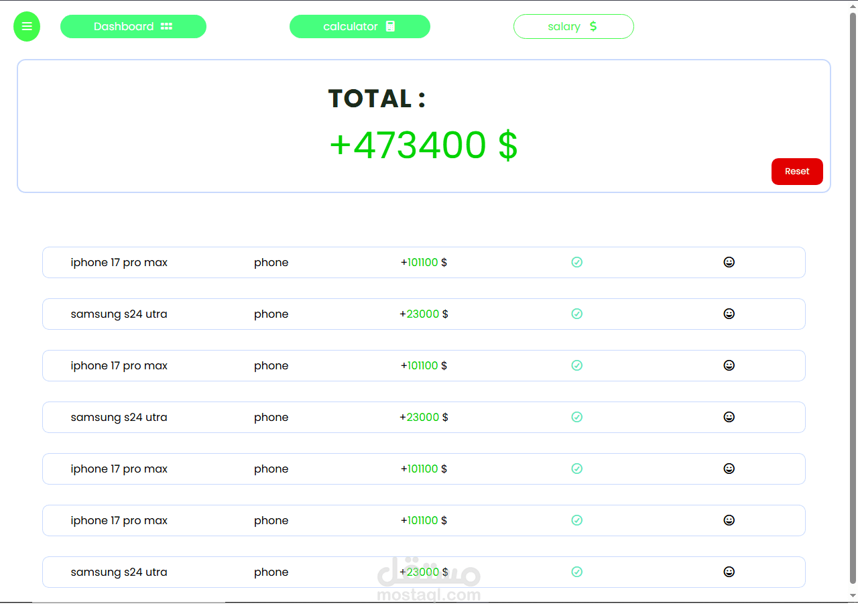This screenshot has width=858, height=616.
Task: Click the 'phone' category in the first row
Action: pos(271,263)
